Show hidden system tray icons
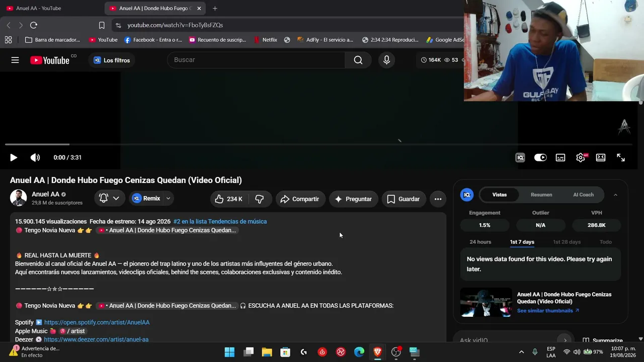Viewport: 644px width, 362px height. (521, 352)
